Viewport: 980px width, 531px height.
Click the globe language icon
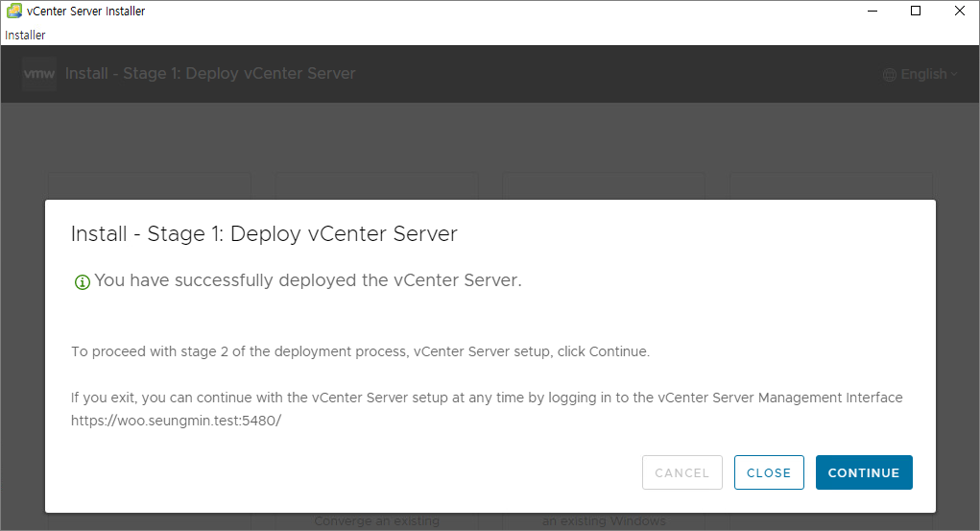coord(890,75)
